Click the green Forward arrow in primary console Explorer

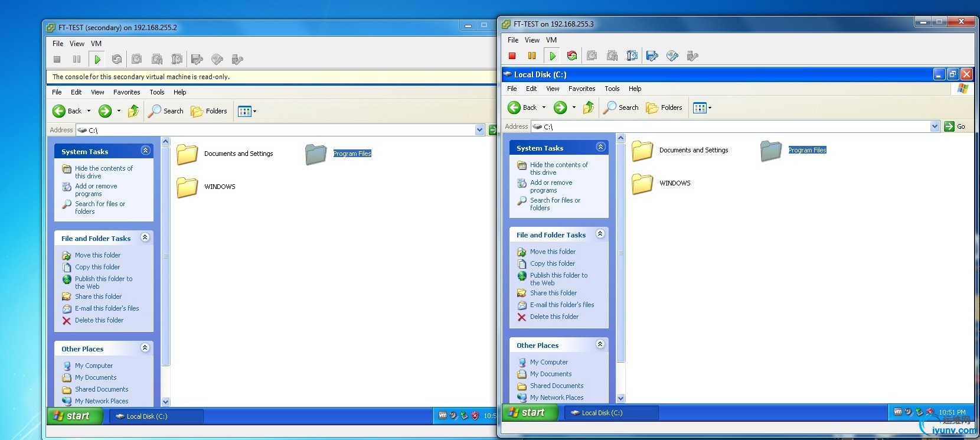pyautogui.click(x=560, y=107)
